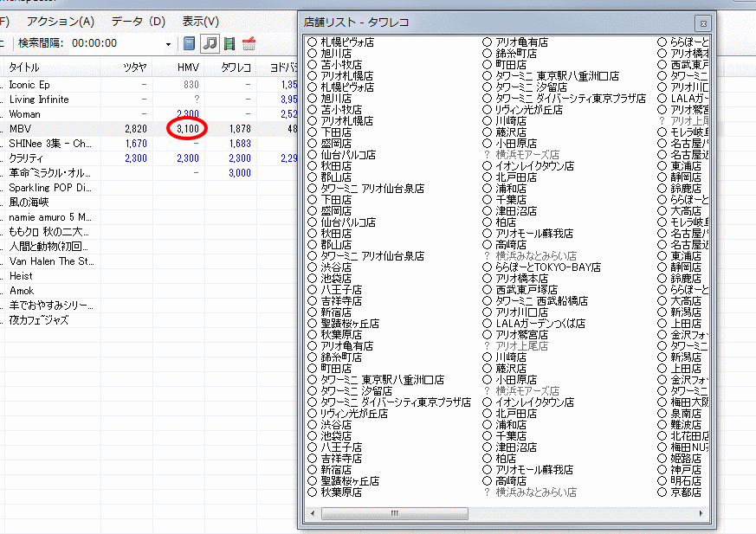The width and height of the screenshot is (756, 534).
Task: Click the red shopping basket icon
Action: pyautogui.click(x=249, y=43)
